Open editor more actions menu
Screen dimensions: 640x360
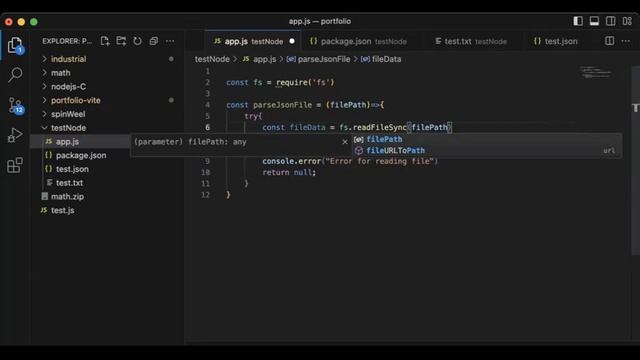[626, 41]
